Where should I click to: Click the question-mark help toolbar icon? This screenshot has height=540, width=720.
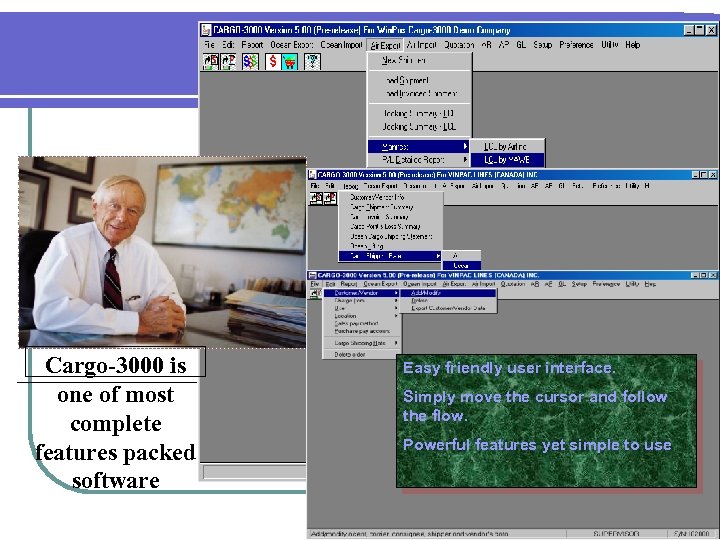(x=312, y=62)
